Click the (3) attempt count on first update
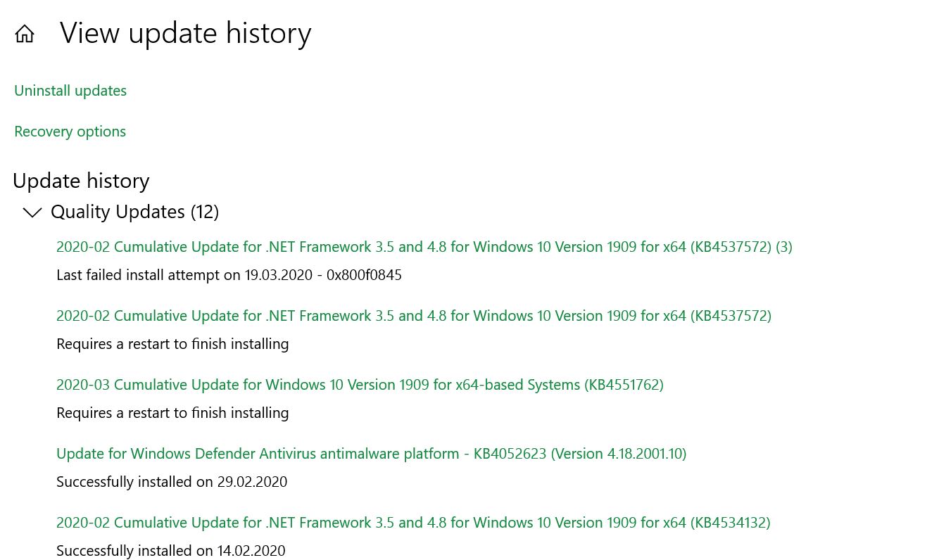Image resolution: width=927 pixels, height=560 pixels. click(x=783, y=247)
